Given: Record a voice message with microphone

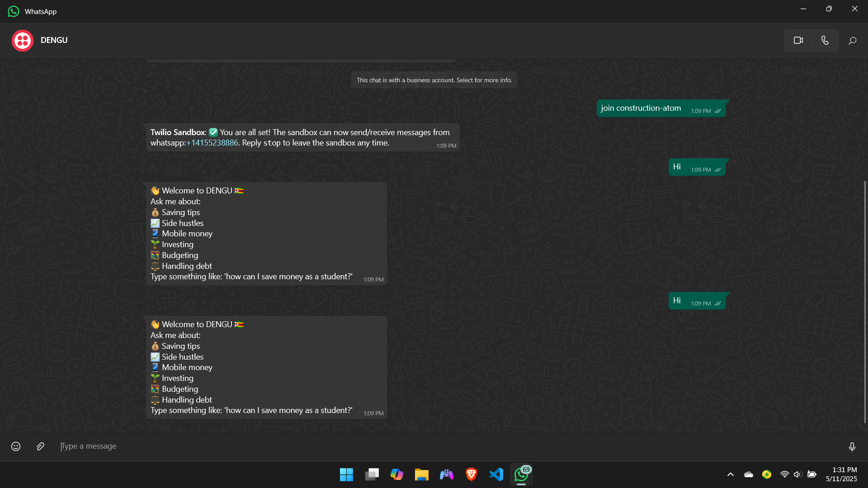Looking at the screenshot, I should (852, 446).
